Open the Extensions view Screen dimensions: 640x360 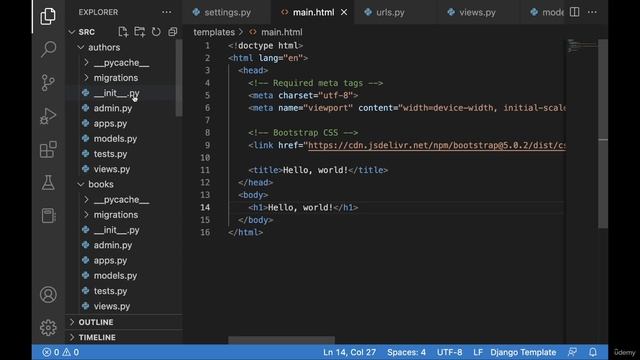[x=48, y=149]
